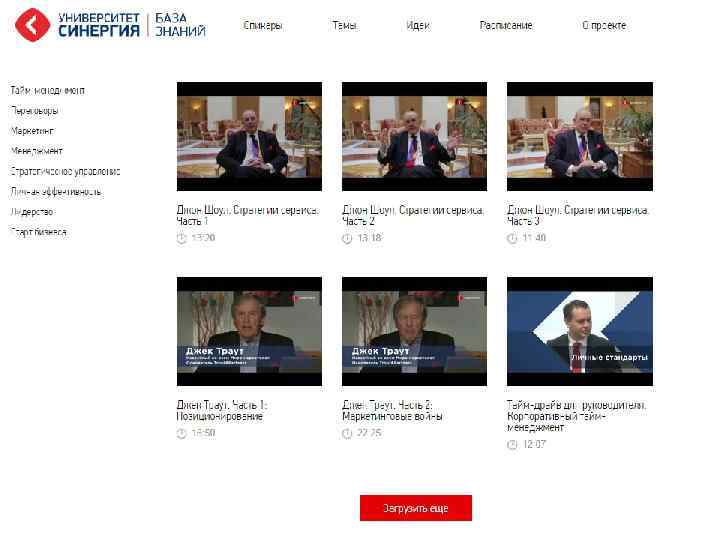Click clock icon under Тайм-драйв video
The image size is (720, 540).
point(512,444)
